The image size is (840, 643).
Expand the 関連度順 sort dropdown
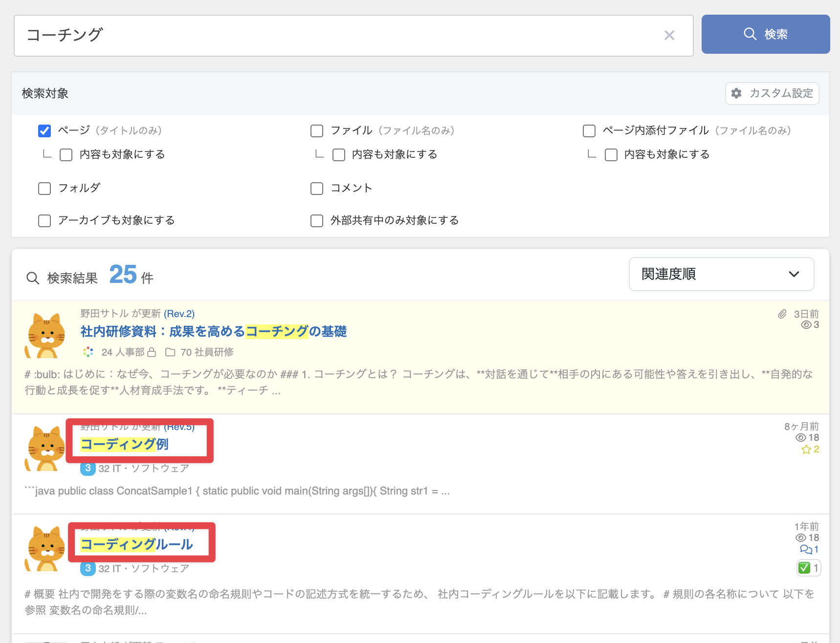[x=721, y=274]
